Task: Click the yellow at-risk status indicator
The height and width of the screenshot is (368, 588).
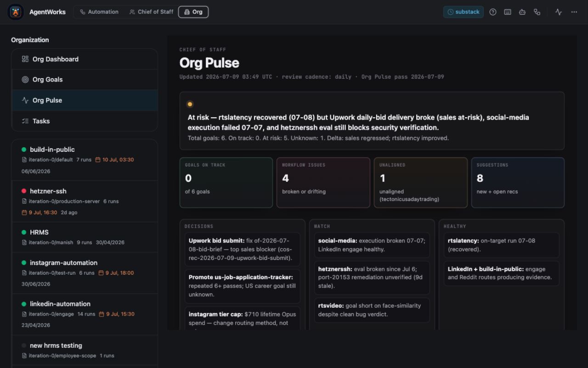Action: pos(190,104)
